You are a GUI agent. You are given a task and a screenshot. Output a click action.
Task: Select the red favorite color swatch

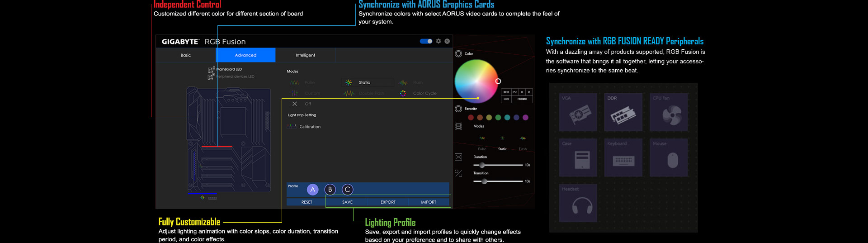coord(471,118)
